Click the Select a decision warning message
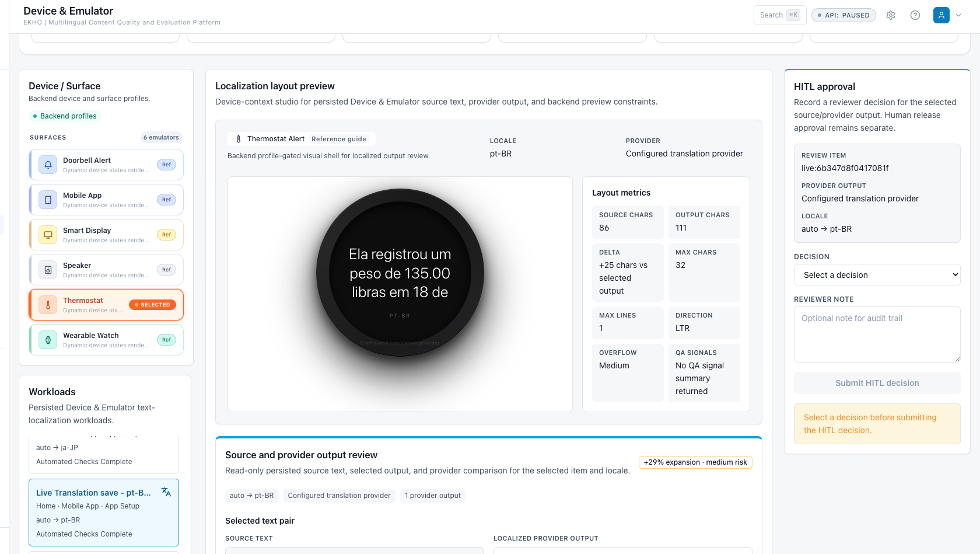Image resolution: width=980 pixels, height=554 pixels. [x=877, y=424]
